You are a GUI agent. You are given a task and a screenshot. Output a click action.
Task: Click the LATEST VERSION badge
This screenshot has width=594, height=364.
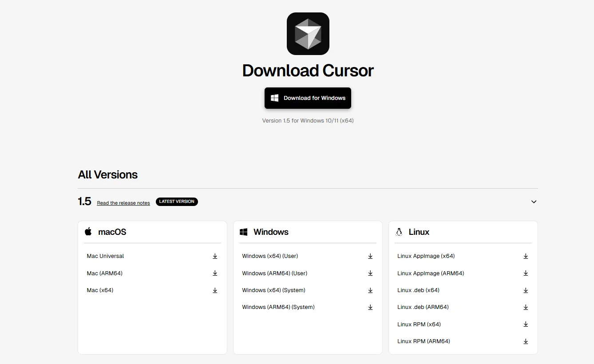[177, 202]
